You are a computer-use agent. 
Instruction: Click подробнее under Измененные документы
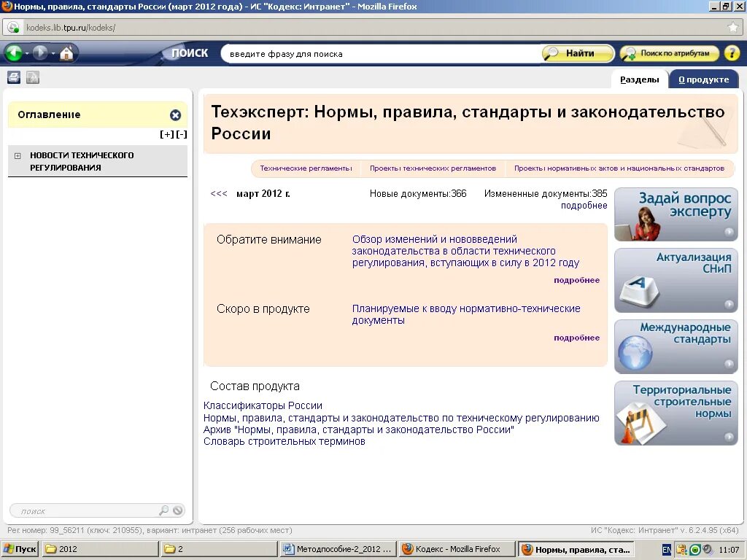584,205
